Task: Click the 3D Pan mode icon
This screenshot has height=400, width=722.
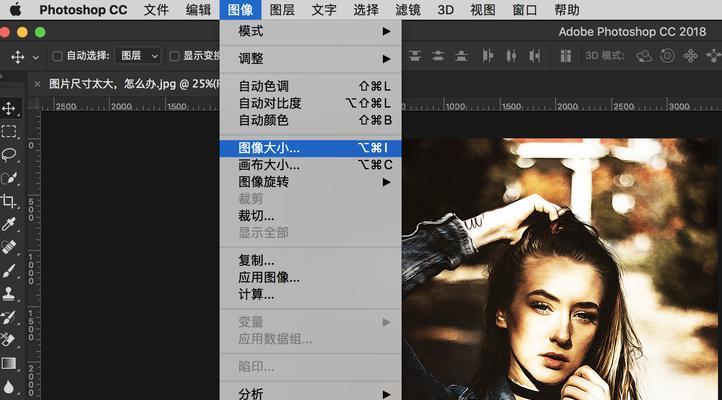Action: [x=690, y=56]
